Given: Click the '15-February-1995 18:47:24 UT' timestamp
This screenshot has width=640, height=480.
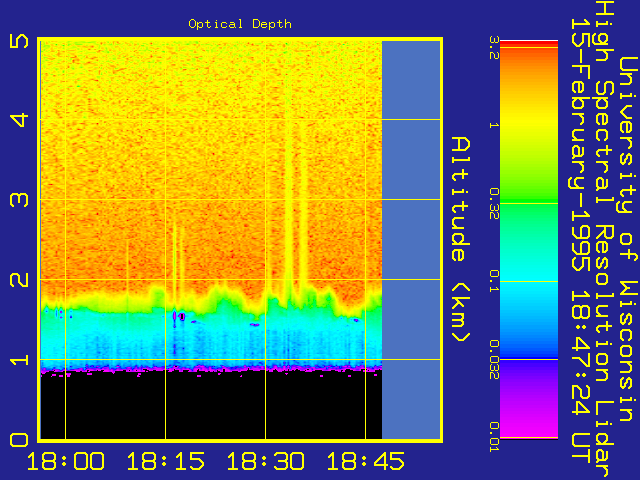Looking at the screenshot, I should click(580, 241).
